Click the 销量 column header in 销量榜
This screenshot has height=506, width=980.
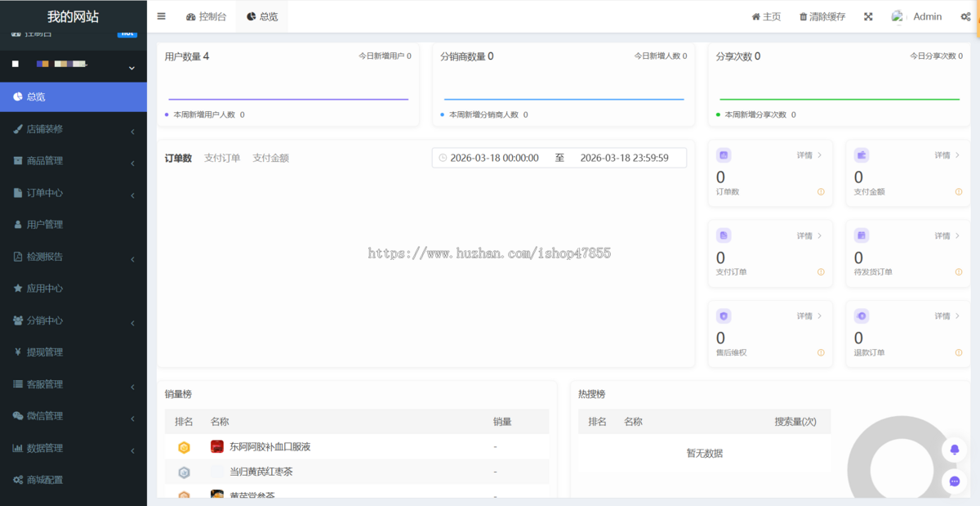click(x=502, y=422)
